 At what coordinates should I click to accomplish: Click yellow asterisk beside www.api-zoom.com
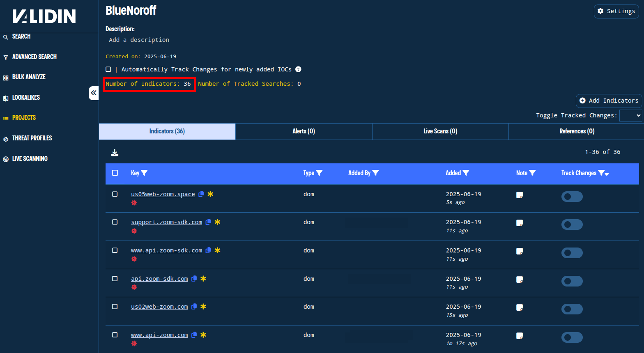tap(203, 335)
